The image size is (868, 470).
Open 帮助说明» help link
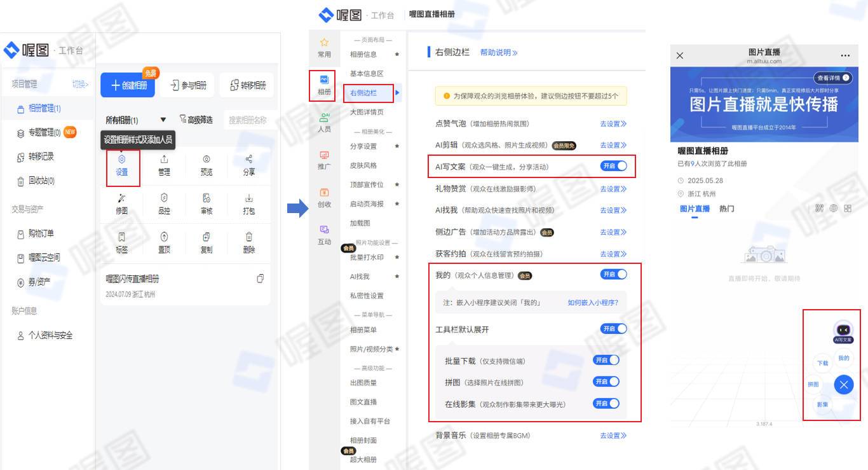pos(499,53)
